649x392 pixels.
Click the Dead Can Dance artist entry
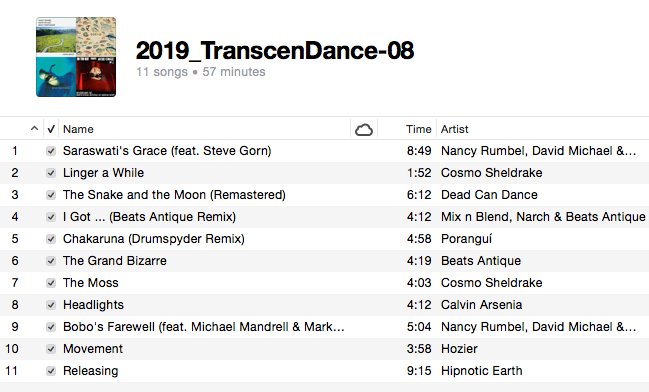coord(489,195)
